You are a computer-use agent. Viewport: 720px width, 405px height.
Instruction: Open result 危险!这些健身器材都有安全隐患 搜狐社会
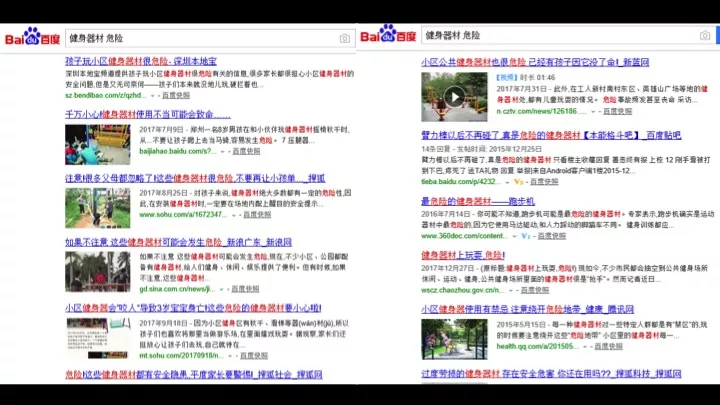point(193,375)
